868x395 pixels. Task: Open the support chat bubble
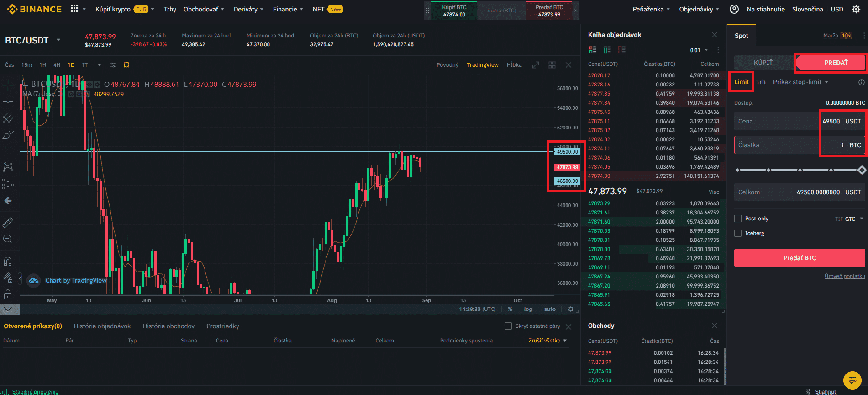[852, 380]
